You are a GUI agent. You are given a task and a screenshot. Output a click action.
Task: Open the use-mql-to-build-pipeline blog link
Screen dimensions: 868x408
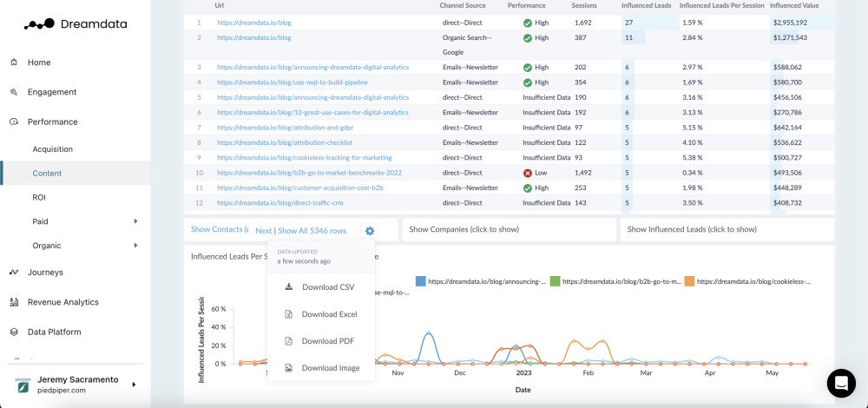click(x=293, y=82)
